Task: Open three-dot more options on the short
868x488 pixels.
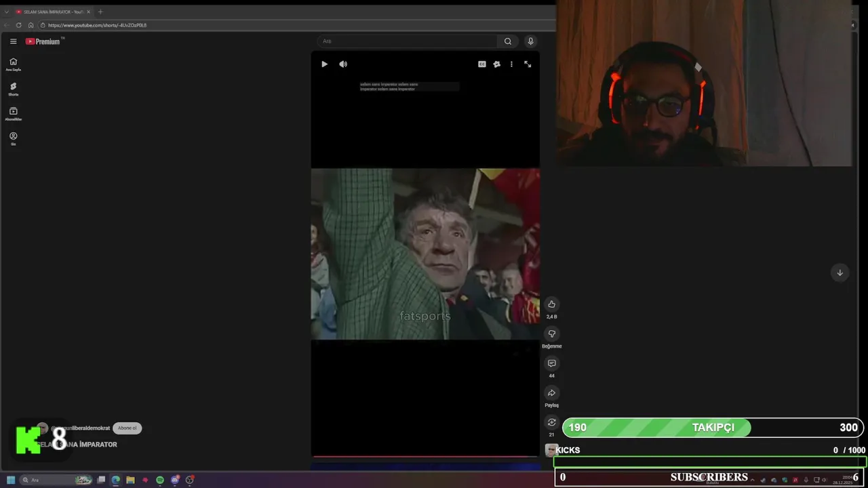Action: 511,64
